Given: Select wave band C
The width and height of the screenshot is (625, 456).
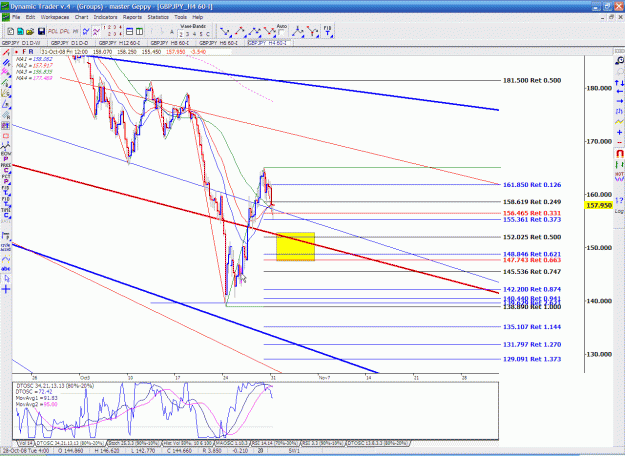Looking at the screenshot, I should (208, 34).
